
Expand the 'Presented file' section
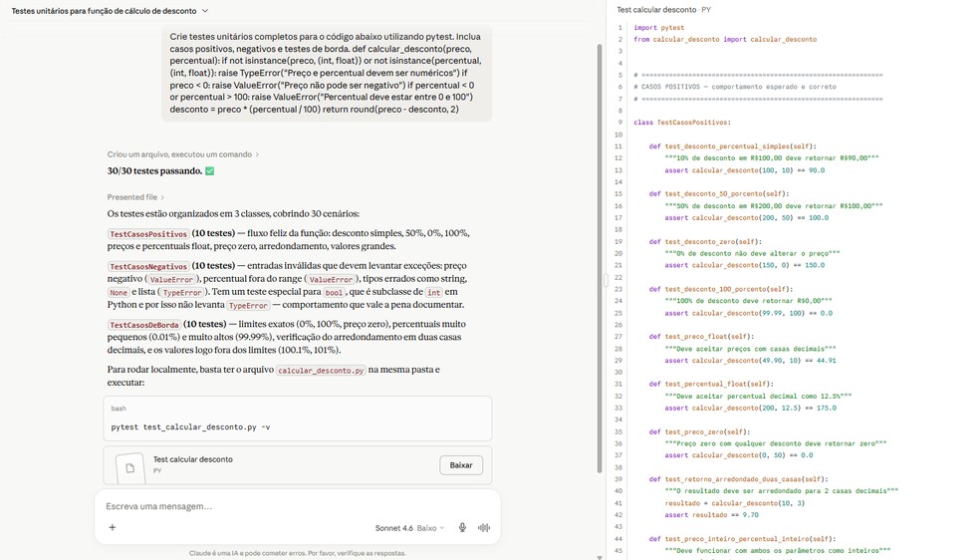pyautogui.click(x=135, y=197)
